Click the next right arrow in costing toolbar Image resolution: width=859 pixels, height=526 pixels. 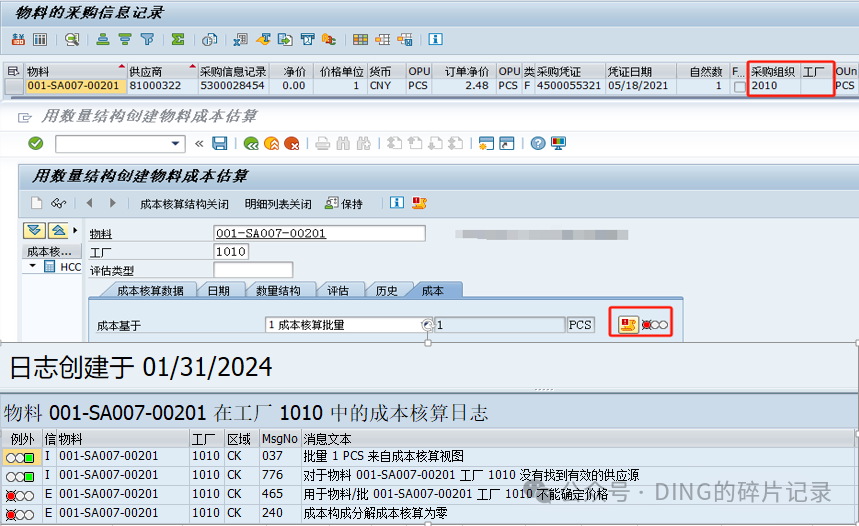112,203
